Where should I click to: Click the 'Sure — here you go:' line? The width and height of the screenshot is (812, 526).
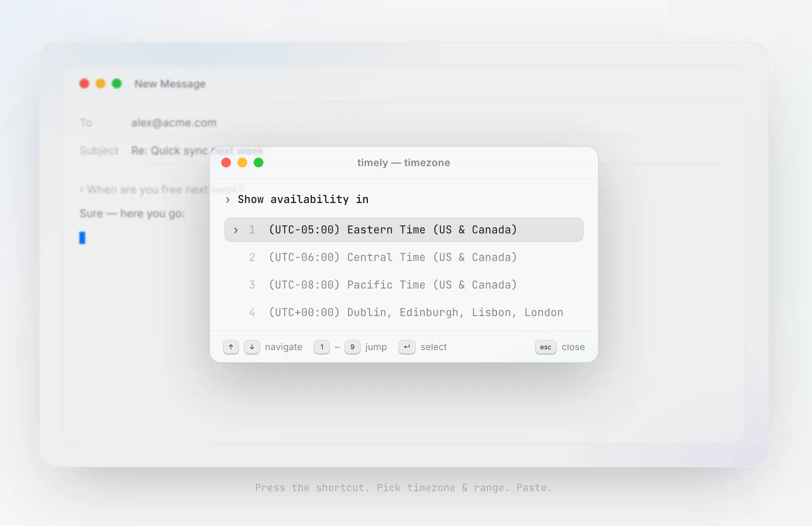(132, 214)
